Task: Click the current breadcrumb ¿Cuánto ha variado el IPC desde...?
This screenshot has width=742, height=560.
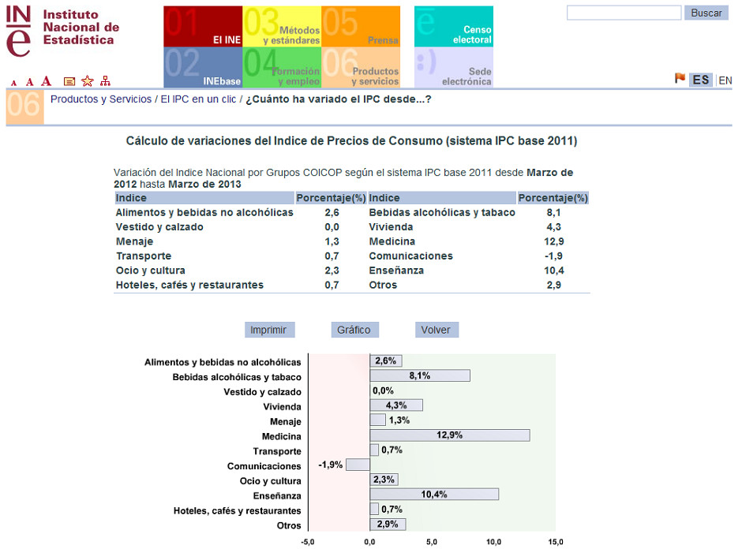Action: click(339, 99)
